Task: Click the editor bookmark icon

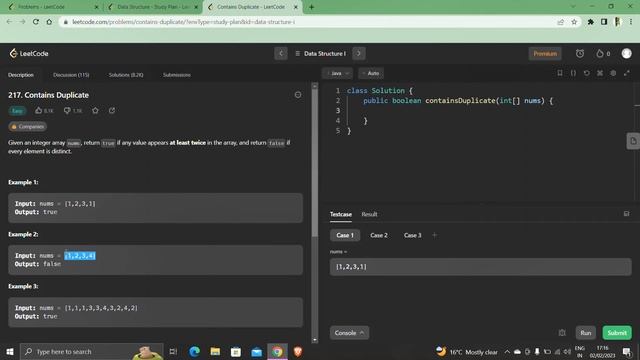Action: click(x=560, y=73)
